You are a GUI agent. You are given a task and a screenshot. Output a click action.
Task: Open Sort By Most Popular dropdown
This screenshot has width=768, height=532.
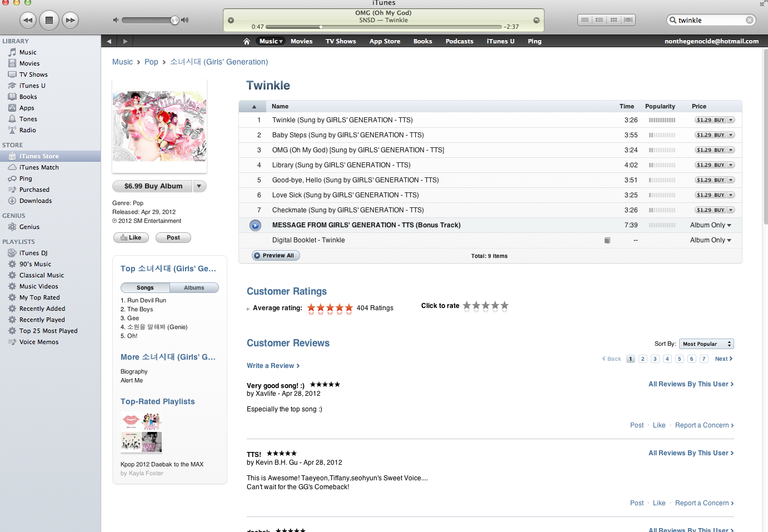coord(706,344)
